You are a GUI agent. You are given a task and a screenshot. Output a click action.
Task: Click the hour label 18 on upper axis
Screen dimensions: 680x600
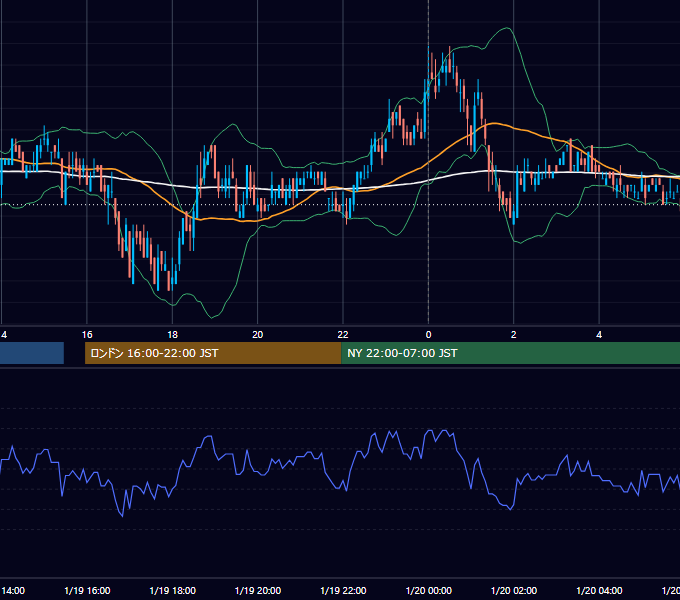tap(173, 334)
